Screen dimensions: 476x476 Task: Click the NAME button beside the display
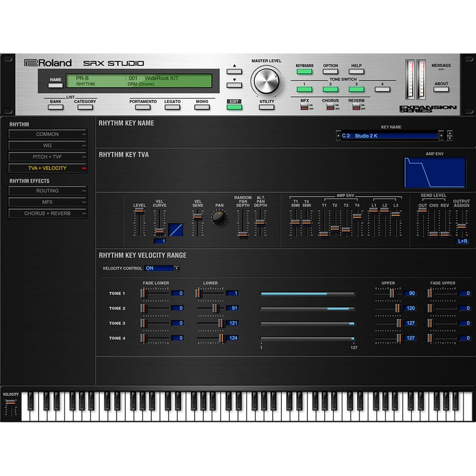[56, 85]
